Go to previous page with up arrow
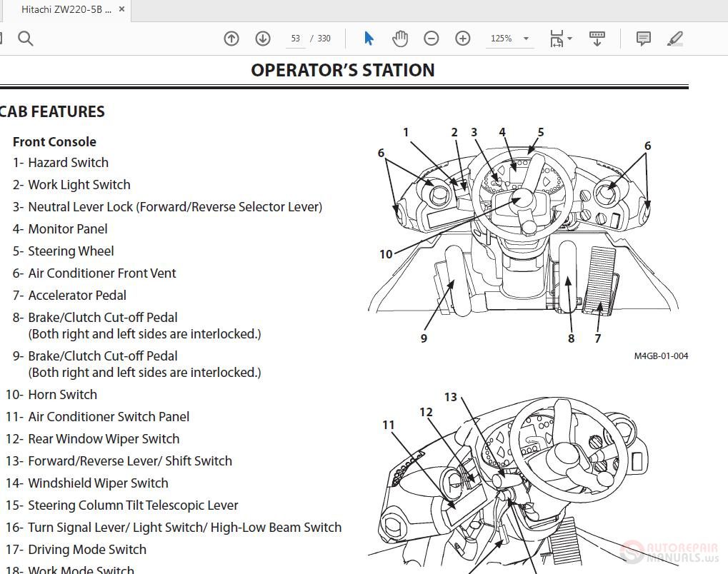 click(x=231, y=39)
